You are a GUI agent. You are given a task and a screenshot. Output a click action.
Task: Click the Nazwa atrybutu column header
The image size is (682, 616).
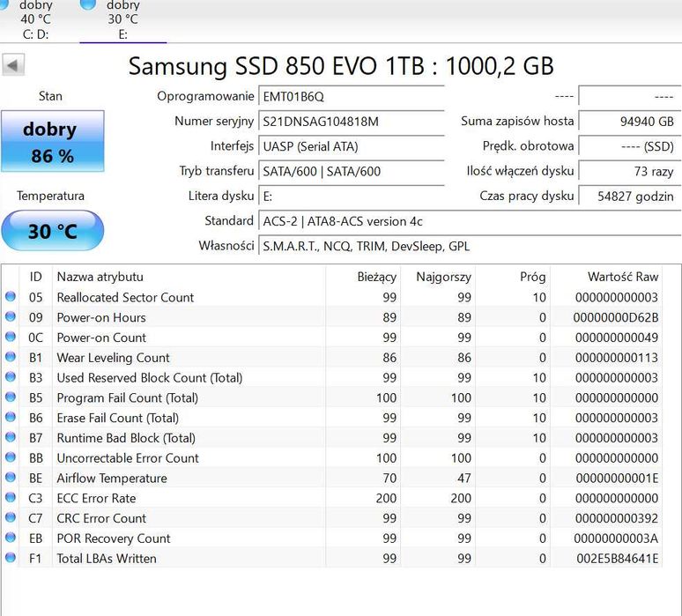tap(189, 277)
